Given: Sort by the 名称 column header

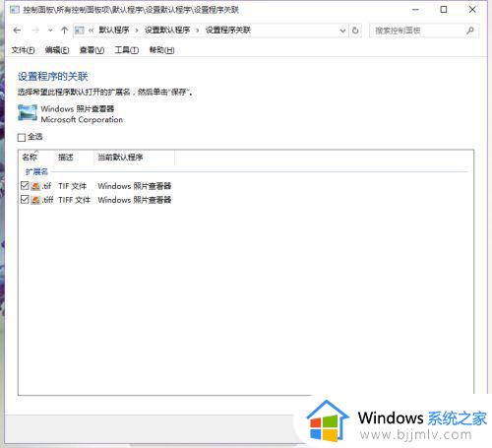Looking at the screenshot, I should [x=36, y=158].
